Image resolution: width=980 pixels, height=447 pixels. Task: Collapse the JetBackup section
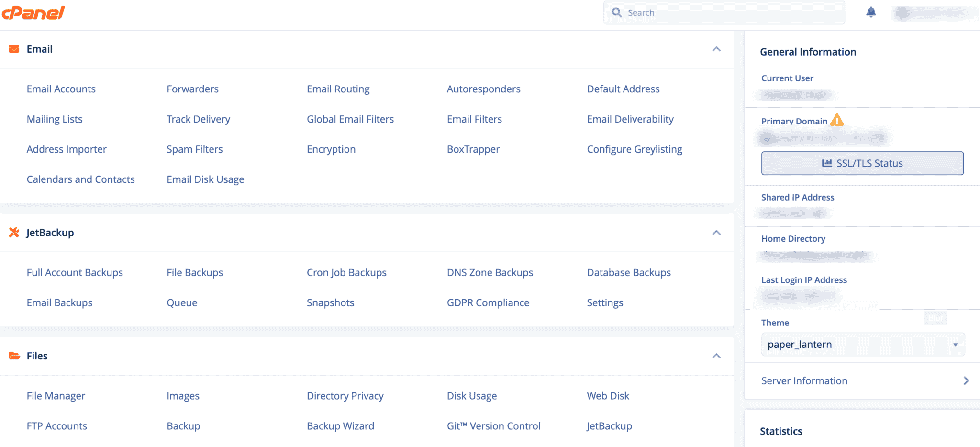pyautogui.click(x=716, y=233)
